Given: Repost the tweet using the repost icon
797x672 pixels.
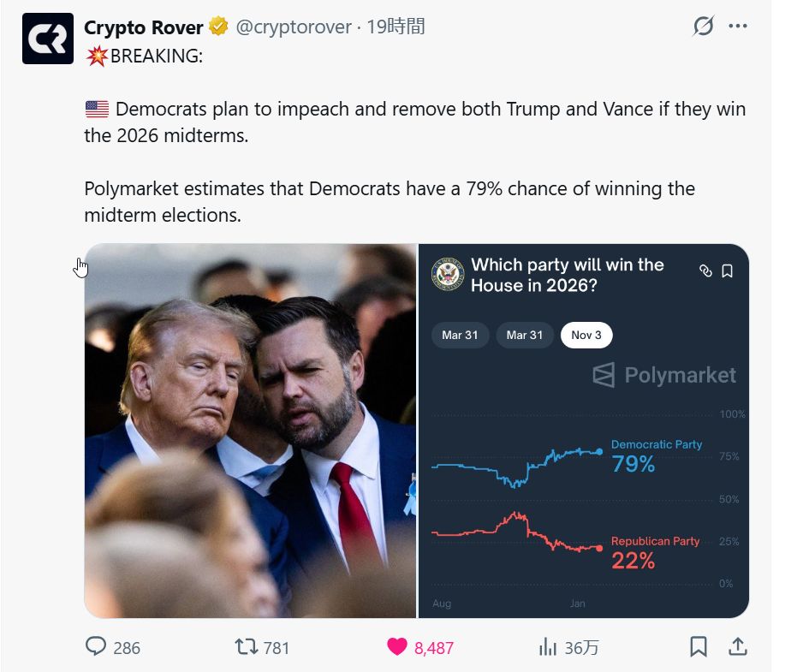Looking at the screenshot, I should (246, 647).
